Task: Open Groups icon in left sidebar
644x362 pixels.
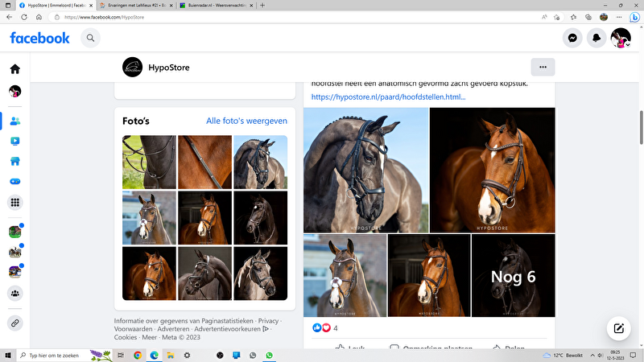Action: [15, 294]
